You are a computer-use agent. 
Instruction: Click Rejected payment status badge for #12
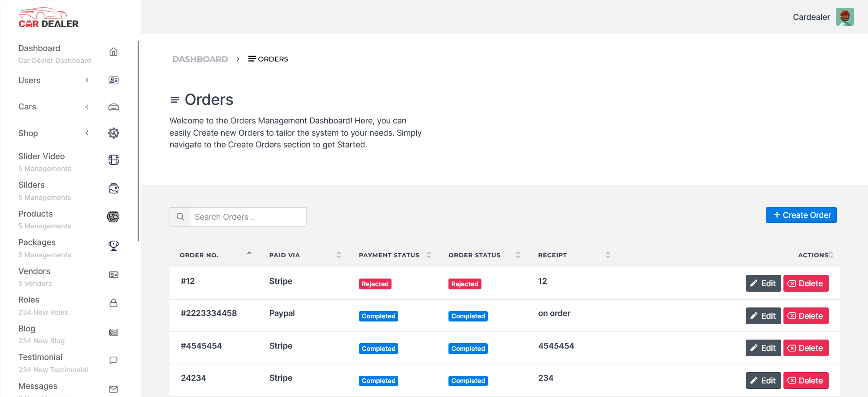click(x=375, y=284)
